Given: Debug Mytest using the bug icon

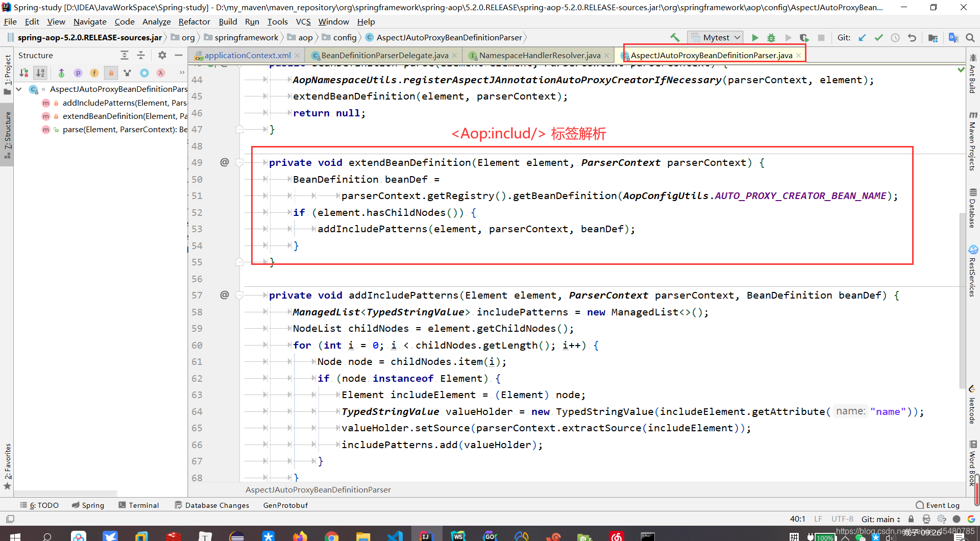Looking at the screenshot, I should click(x=771, y=38).
